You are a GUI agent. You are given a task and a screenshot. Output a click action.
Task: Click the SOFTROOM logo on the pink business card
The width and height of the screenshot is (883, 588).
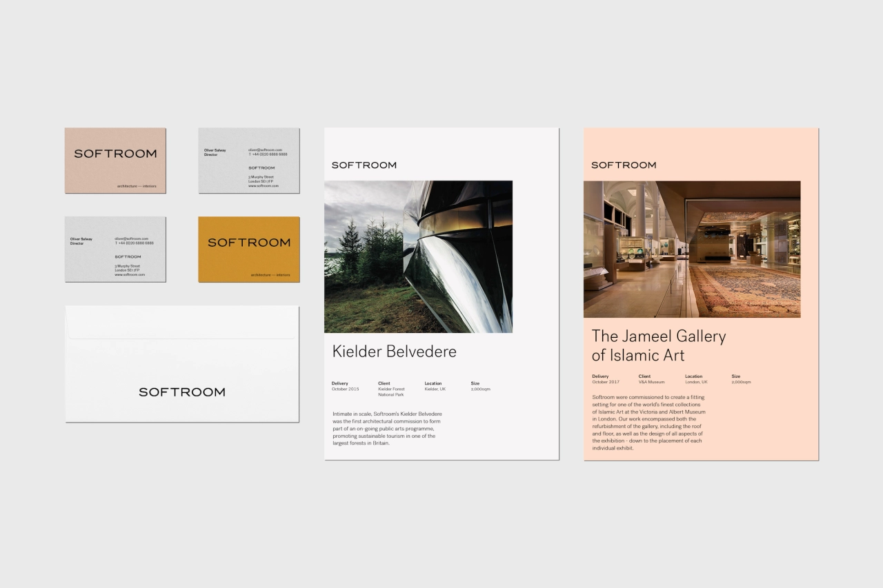(115, 154)
